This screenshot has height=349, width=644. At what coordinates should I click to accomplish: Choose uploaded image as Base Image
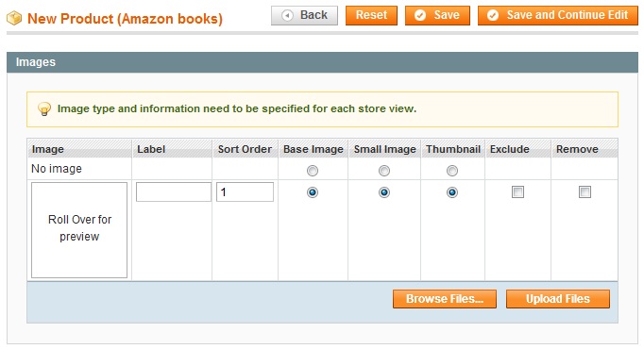[x=313, y=192]
